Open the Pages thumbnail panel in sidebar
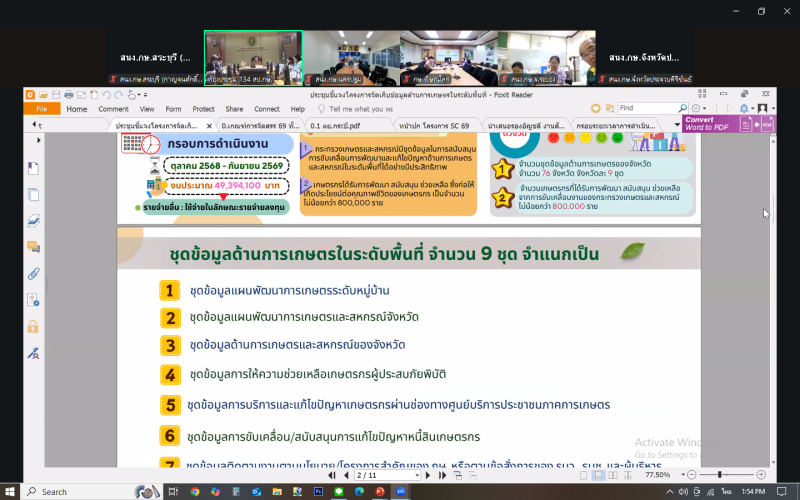800x500 pixels. (33, 194)
